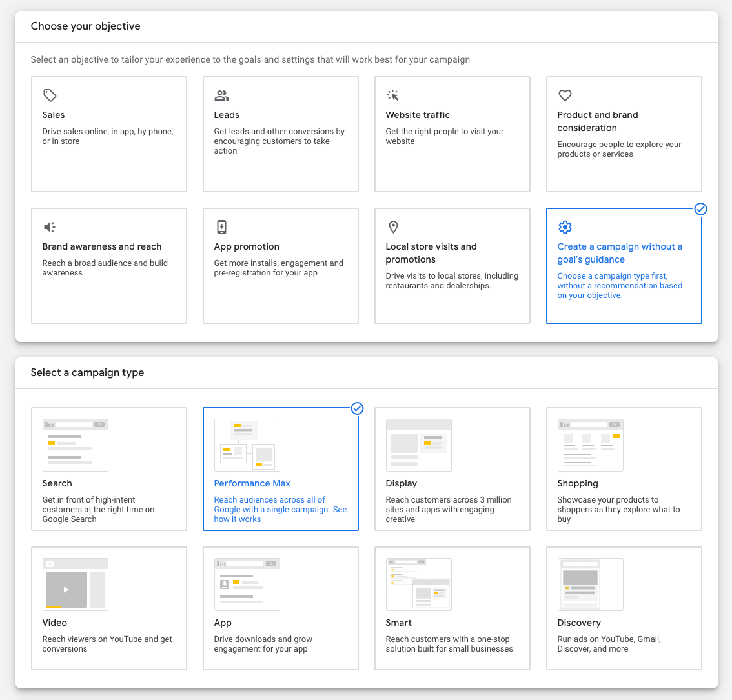Click the Website traffic cursor icon
The height and width of the screenshot is (700, 732).
(393, 95)
